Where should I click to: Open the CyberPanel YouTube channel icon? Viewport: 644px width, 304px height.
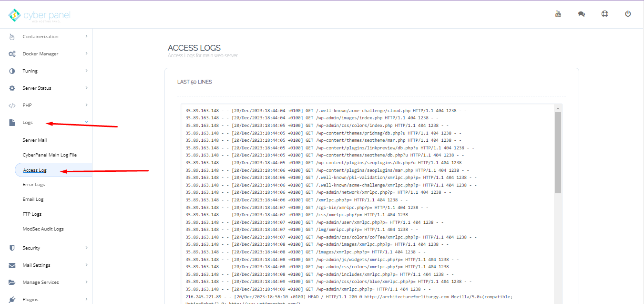coord(558,14)
